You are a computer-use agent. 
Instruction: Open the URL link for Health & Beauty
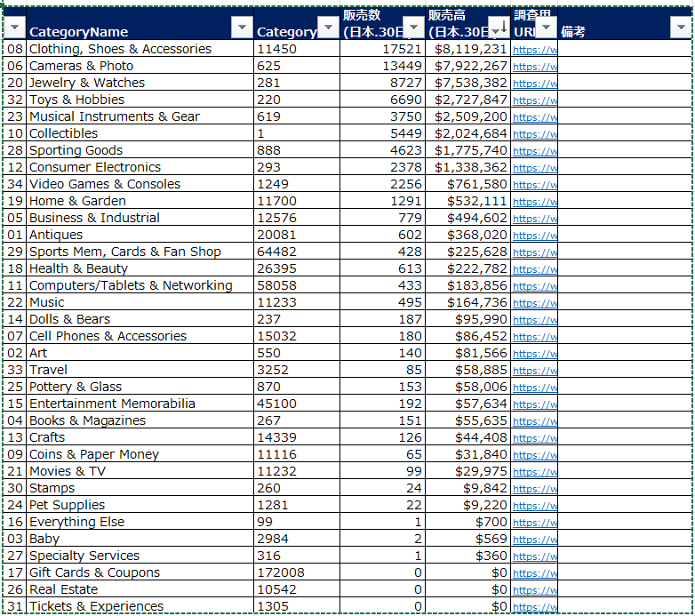534,269
